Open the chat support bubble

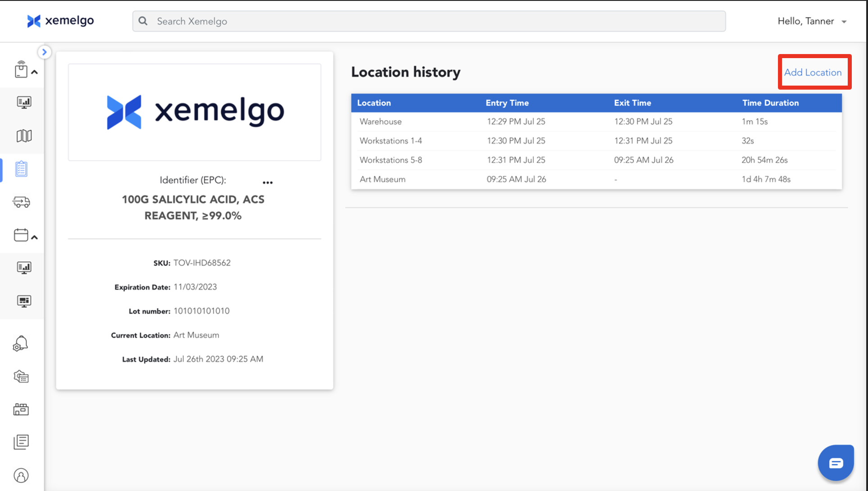tap(836, 463)
